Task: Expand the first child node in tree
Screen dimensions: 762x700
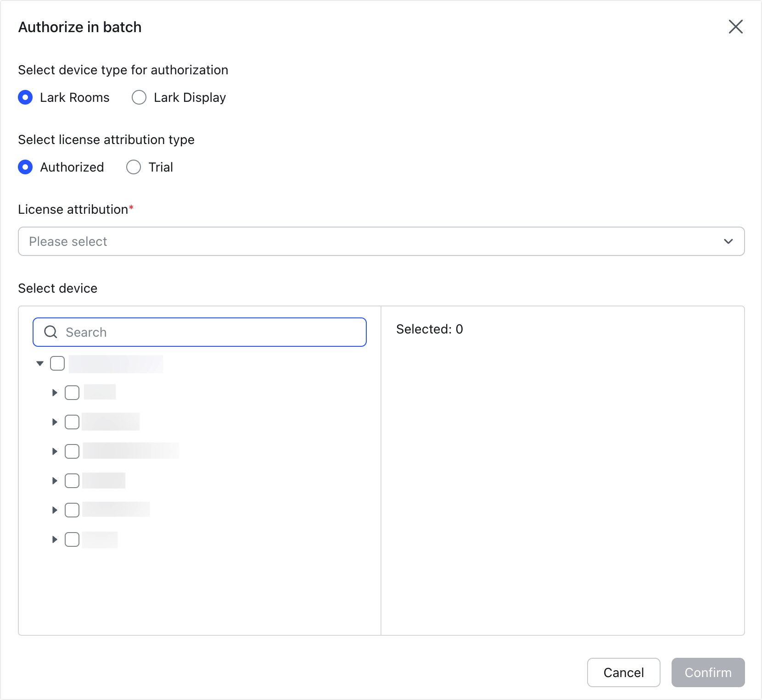Action: pos(54,392)
